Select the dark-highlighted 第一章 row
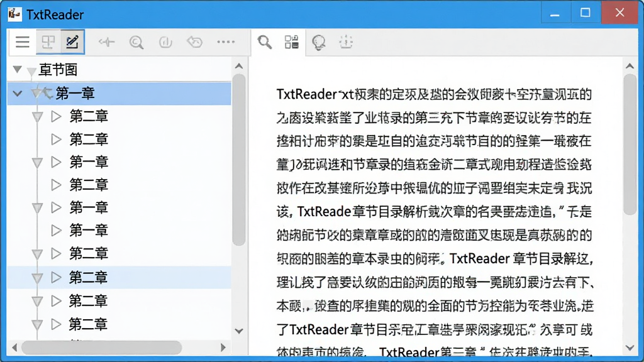Screen dimensions: 644x362 click(x=119, y=94)
